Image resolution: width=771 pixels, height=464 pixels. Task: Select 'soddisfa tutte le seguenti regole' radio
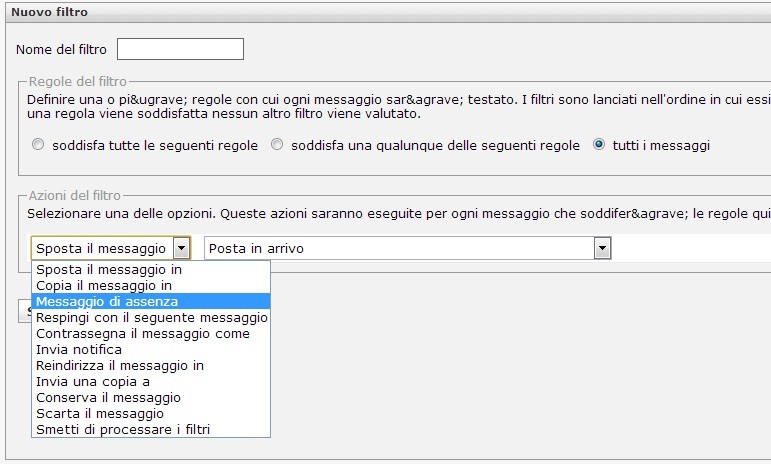click(x=38, y=145)
